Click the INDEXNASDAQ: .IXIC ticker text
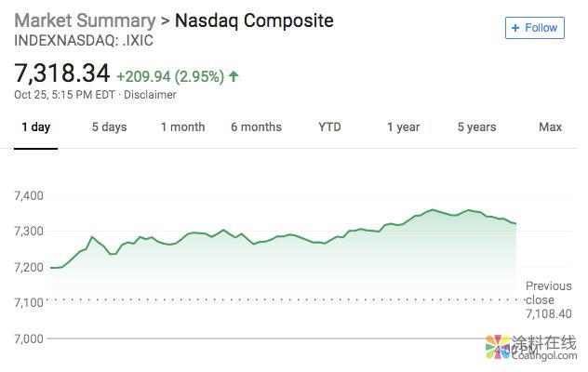 coord(84,41)
